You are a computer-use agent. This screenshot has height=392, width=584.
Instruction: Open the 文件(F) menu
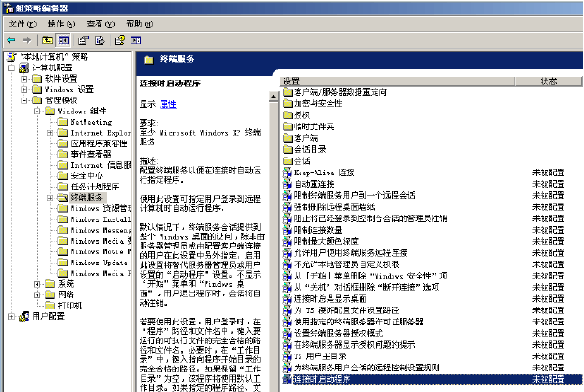click(x=23, y=23)
